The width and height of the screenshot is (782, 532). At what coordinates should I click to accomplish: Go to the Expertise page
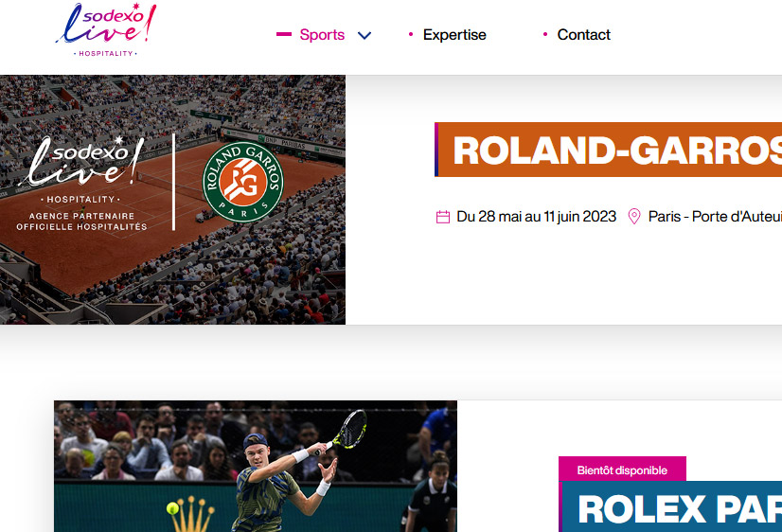click(454, 35)
